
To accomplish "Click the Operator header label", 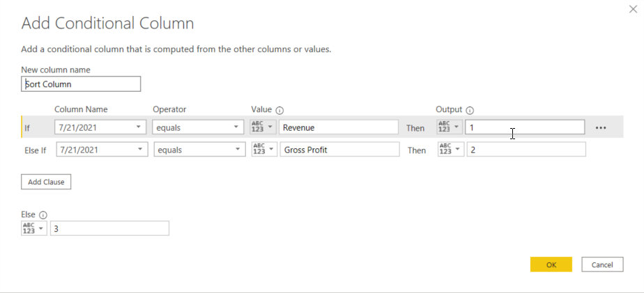I will (x=169, y=109).
